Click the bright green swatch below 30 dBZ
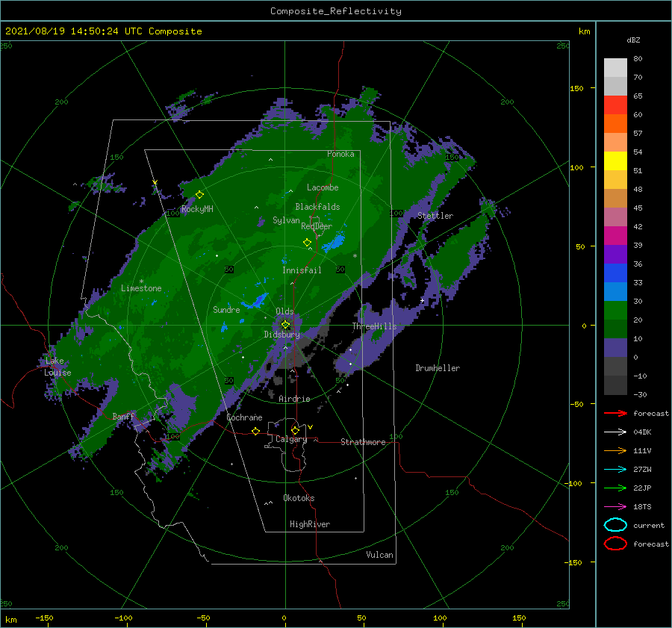 coord(615,311)
